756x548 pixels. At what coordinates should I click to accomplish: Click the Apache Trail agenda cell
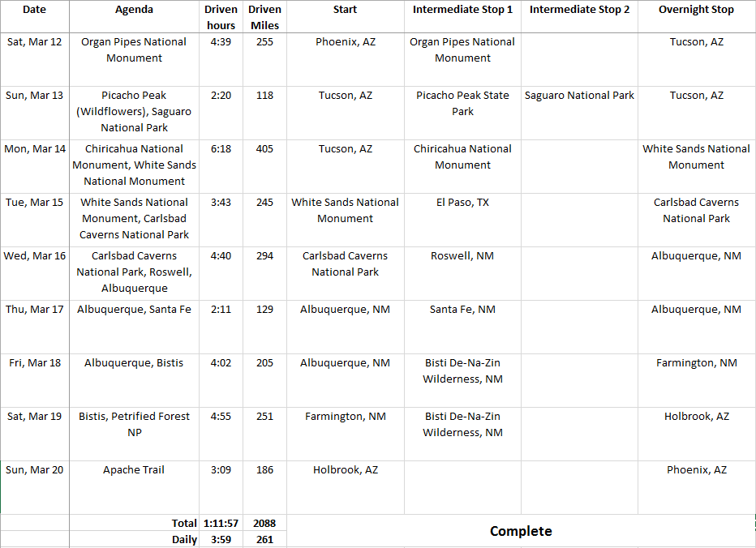tap(134, 470)
